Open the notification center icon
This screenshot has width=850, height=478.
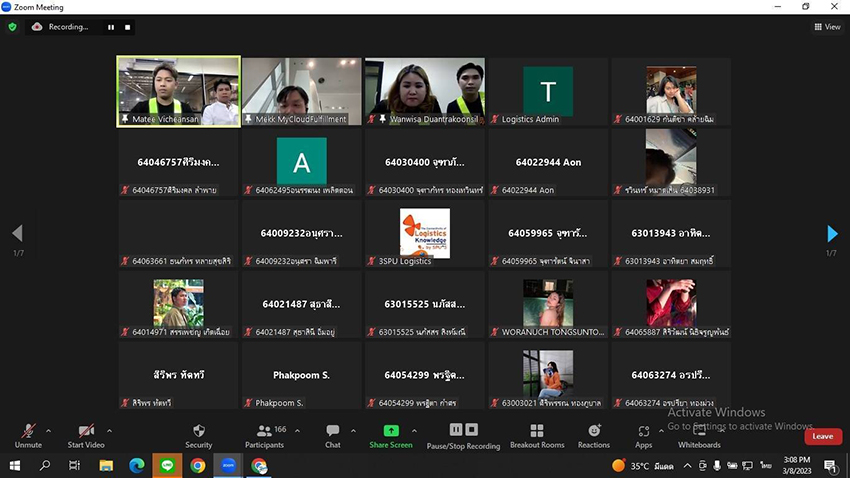pyautogui.click(x=830, y=466)
